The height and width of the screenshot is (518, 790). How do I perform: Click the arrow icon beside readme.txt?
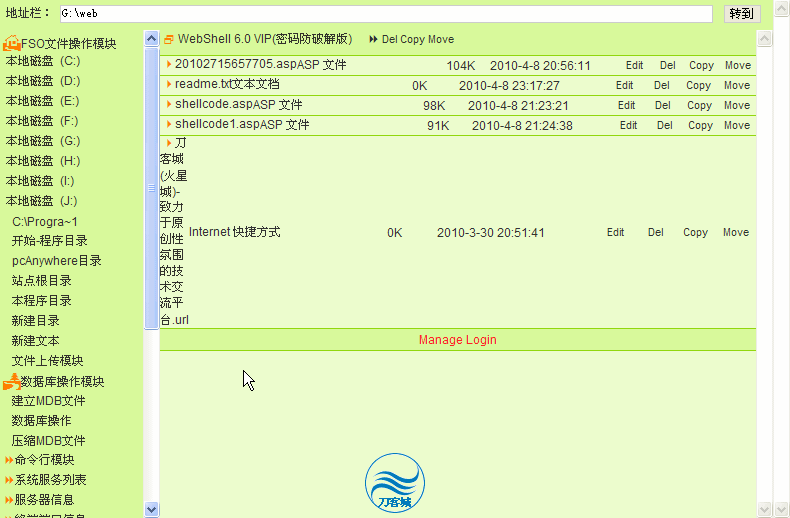169,84
